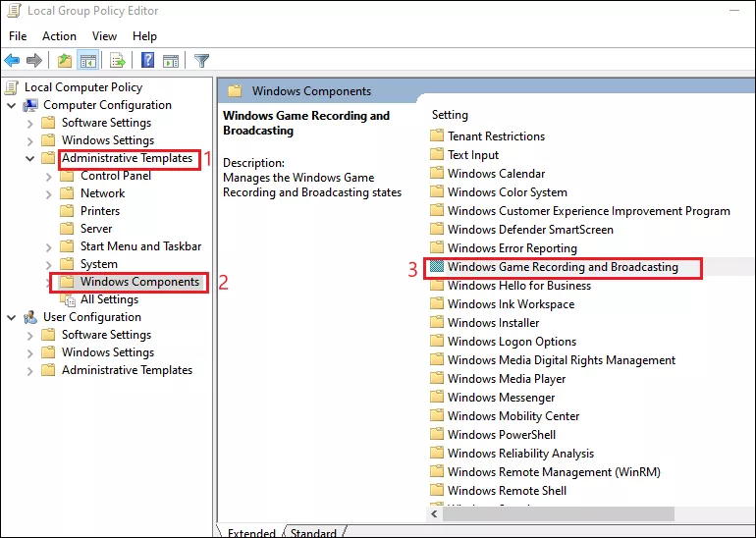Select Server in the tree
The image size is (756, 538).
(x=96, y=229)
